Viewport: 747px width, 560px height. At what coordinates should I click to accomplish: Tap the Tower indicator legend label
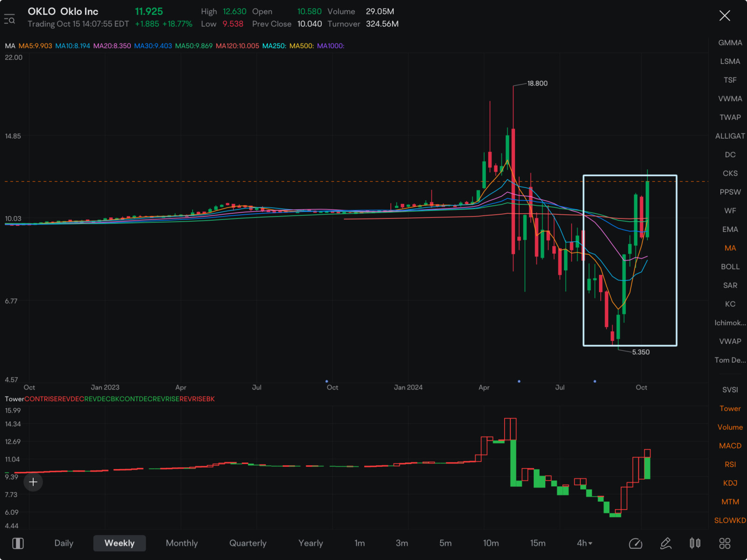[14, 399]
